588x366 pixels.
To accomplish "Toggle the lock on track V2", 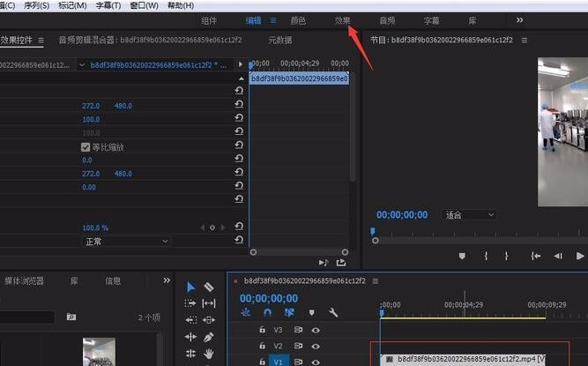I will [262, 346].
